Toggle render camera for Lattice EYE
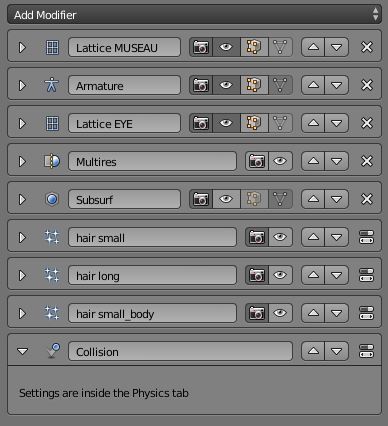Screen dimensions: 388x426 (x=201, y=123)
